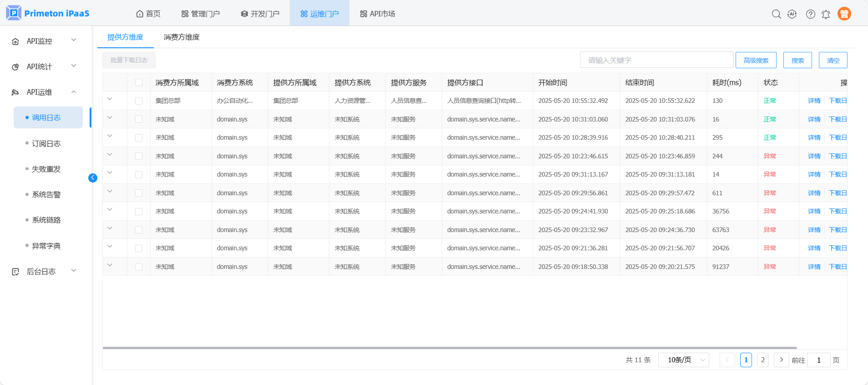Click the search magnifier icon in header
Image resolution: width=868 pixels, height=385 pixels.
776,14
